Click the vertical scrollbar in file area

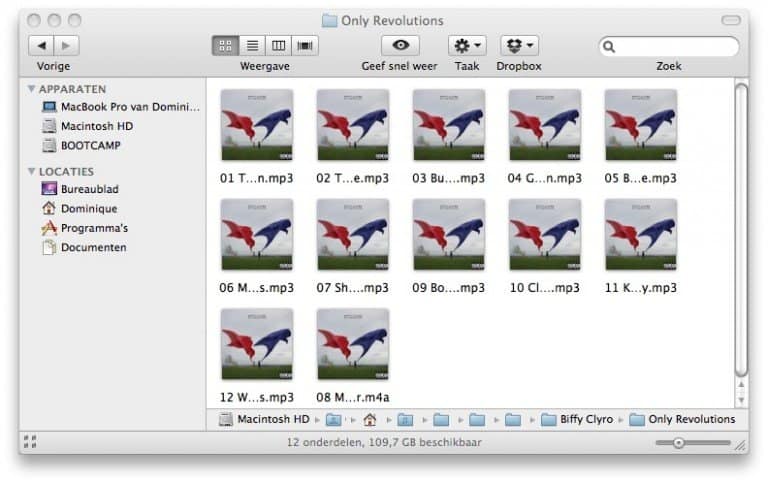coord(742,230)
